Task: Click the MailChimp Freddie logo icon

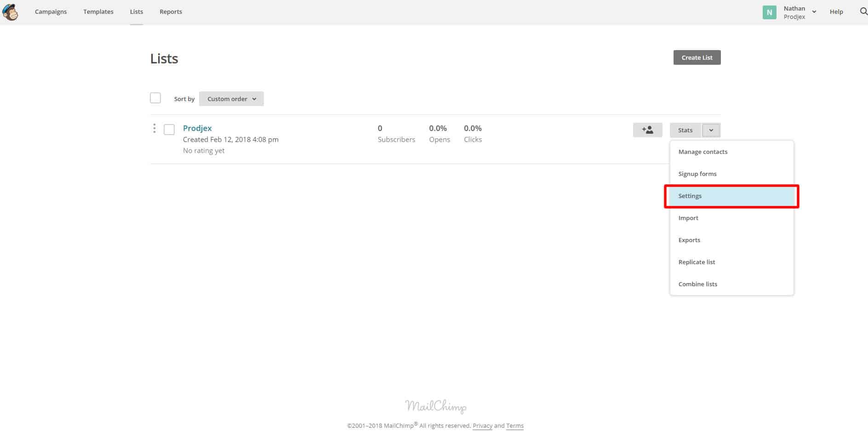Action: pyautogui.click(x=10, y=12)
